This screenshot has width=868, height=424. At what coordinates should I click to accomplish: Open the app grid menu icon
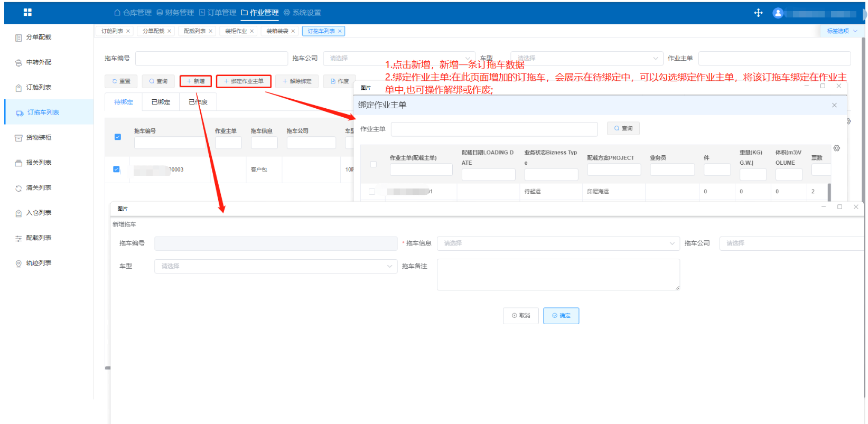click(x=27, y=12)
